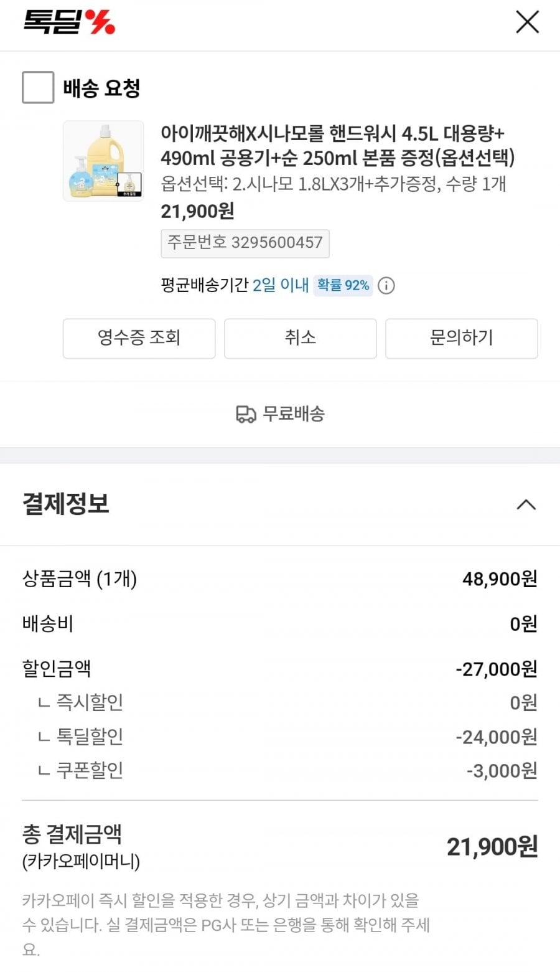This screenshot has width=560, height=972.
Task: Select the 톡딜할인 discount line
Action: tap(90, 737)
